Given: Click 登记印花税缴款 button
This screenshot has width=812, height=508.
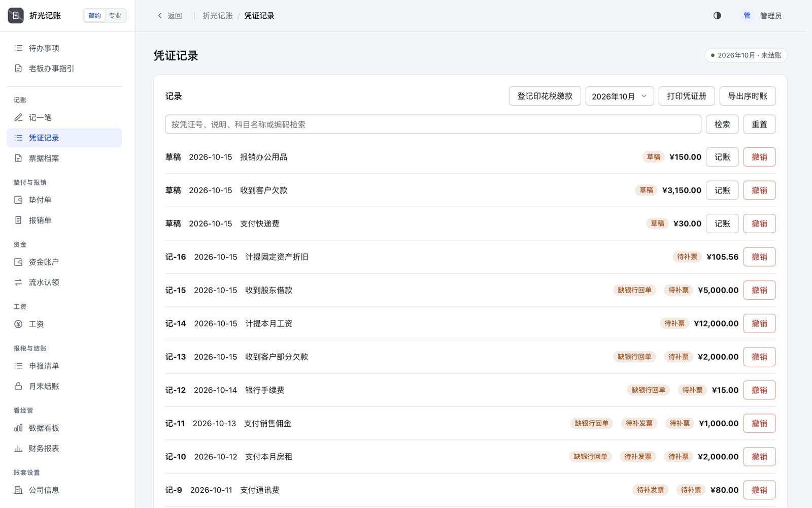Looking at the screenshot, I should click(545, 96).
